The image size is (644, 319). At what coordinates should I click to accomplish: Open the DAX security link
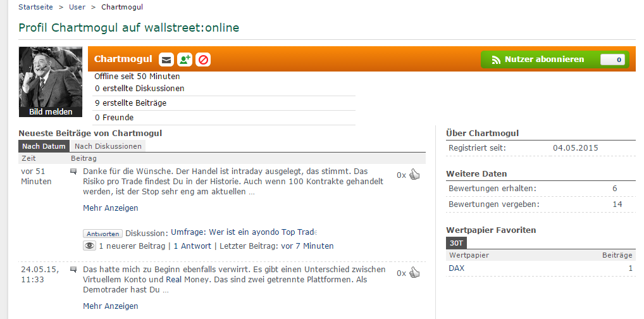coord(456,268)
